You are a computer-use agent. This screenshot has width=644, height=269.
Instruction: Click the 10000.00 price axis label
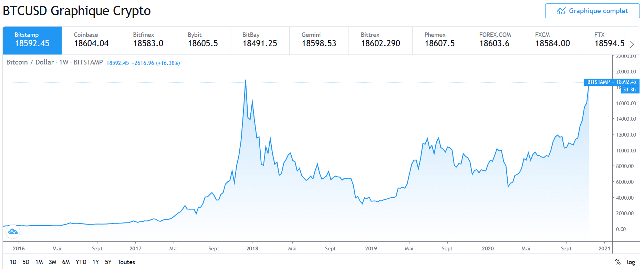626,150
